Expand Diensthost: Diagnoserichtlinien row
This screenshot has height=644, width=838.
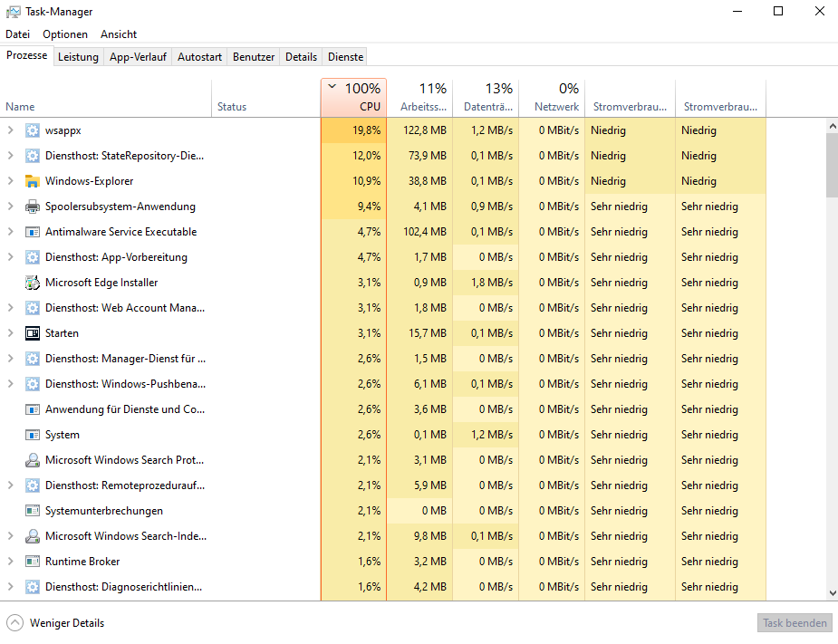point(10,587)
